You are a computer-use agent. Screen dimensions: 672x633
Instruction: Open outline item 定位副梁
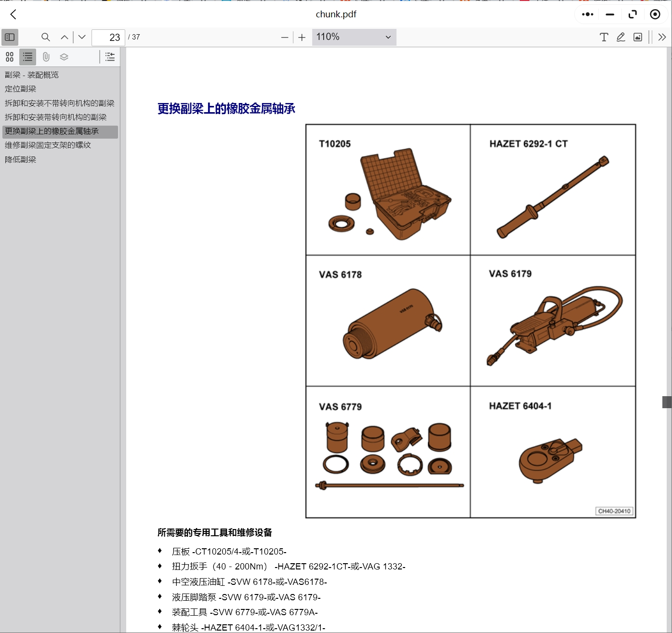[x=21, y=89]
